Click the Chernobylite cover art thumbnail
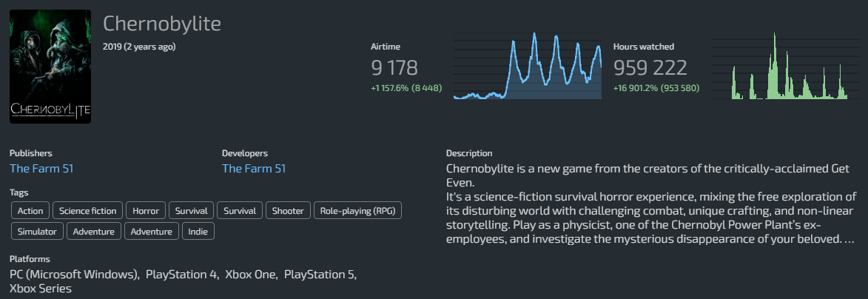Screen dimensions: 868x299 click(x=50, y=67)
